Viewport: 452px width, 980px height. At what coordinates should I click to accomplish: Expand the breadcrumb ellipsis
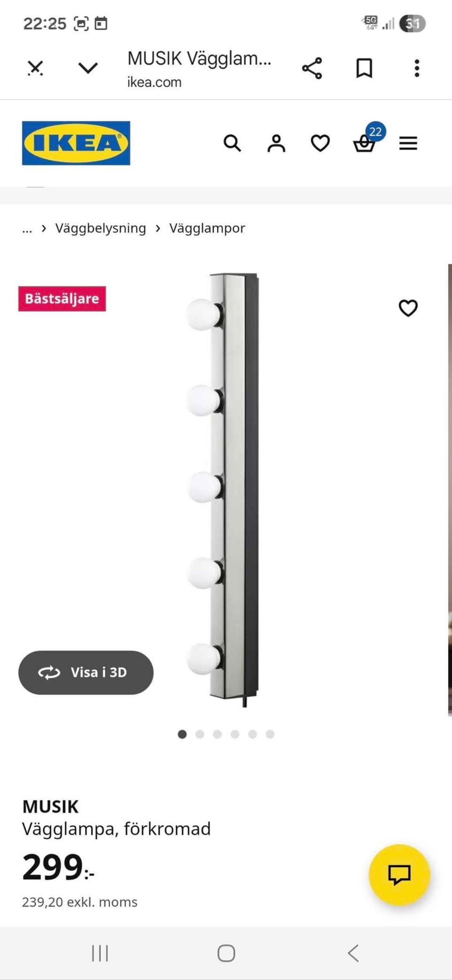coord(27,229)
